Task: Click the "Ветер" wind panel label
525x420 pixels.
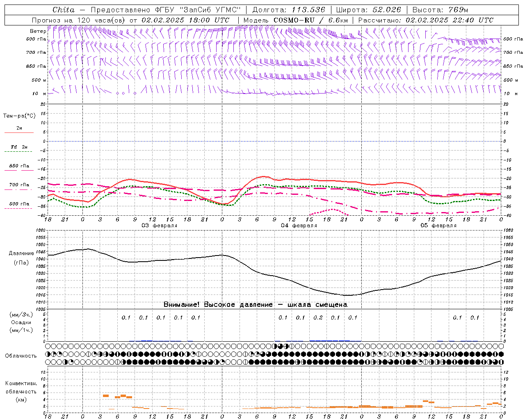Action: [x=38, y=31]
